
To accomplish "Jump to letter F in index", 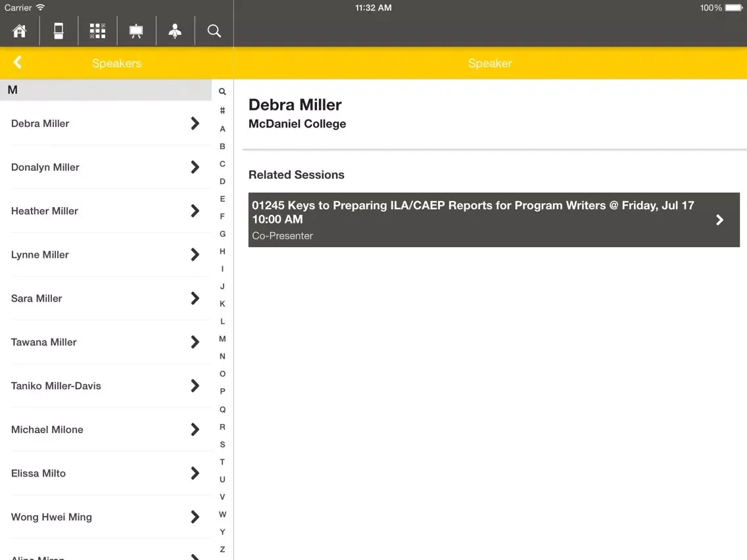I will (222, 216).
